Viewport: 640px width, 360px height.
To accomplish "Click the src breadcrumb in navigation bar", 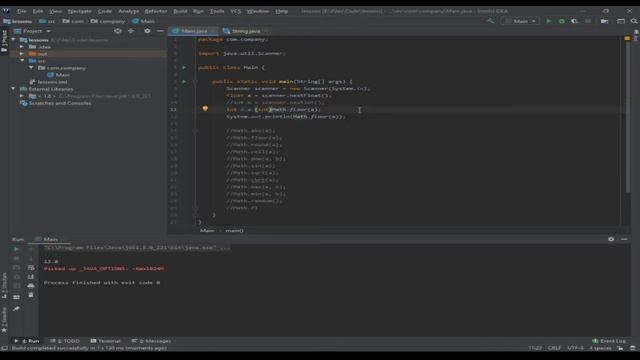I will (47, 21).
